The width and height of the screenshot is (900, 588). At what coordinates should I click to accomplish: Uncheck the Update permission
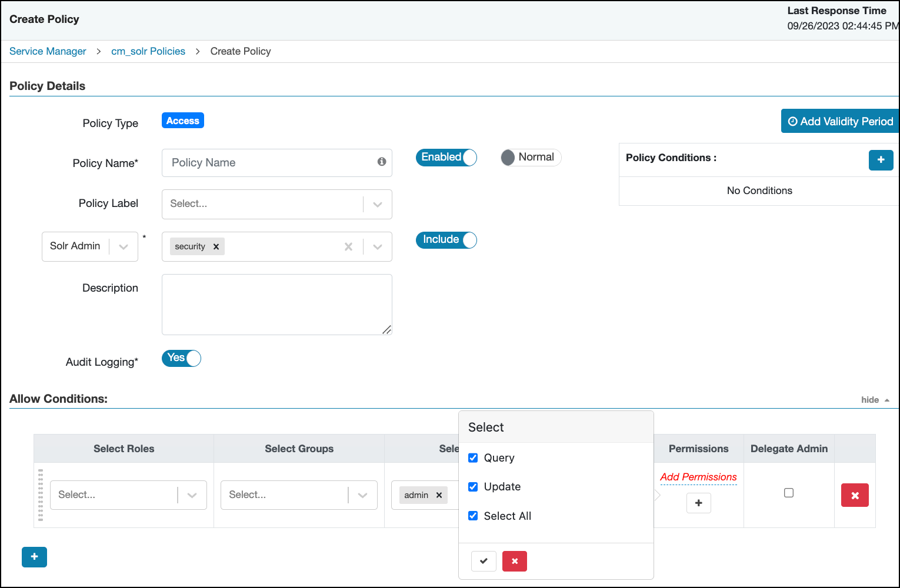(473, 486)
